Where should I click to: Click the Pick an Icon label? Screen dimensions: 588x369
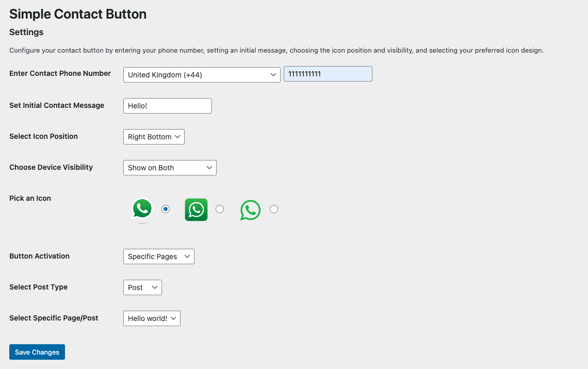(30, 198)
